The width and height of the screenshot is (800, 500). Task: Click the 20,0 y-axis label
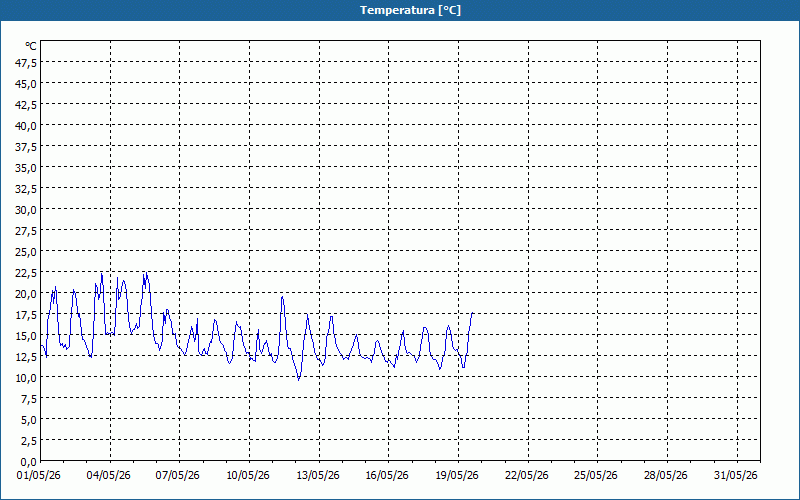[27, 294]
